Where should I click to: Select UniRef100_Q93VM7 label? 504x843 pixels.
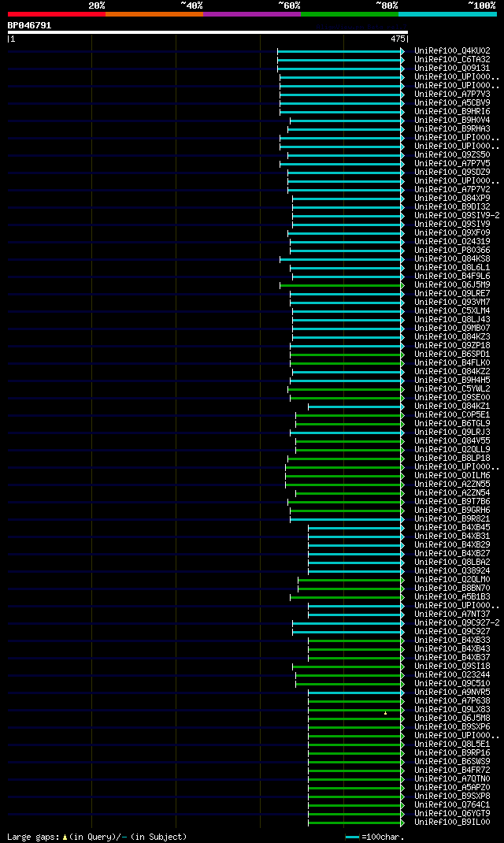(x=452, y=303)
